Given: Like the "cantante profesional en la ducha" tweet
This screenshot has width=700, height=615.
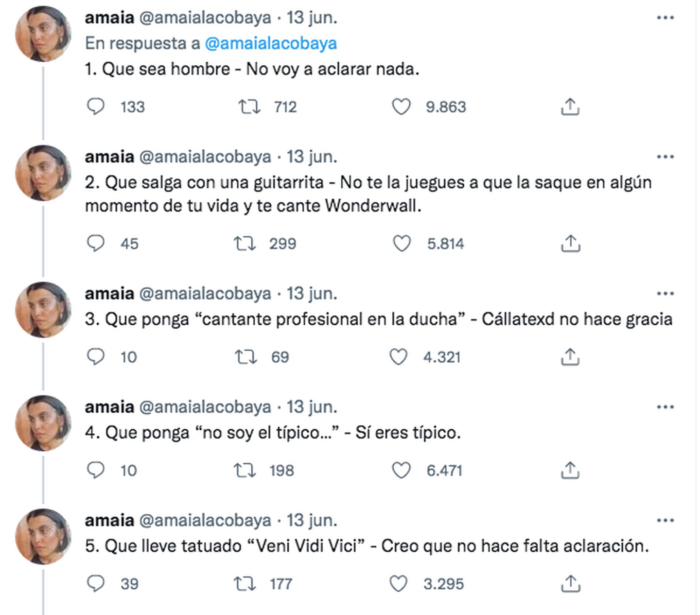Looking at the screenshot, I should click(398, 357).
